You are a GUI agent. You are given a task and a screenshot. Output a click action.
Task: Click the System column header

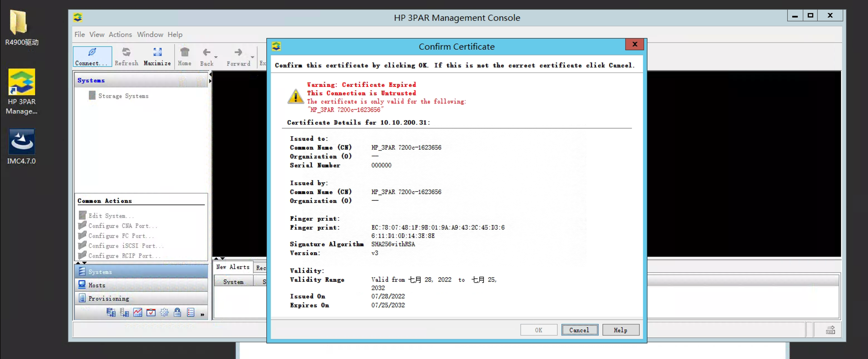tap(233, 281)
